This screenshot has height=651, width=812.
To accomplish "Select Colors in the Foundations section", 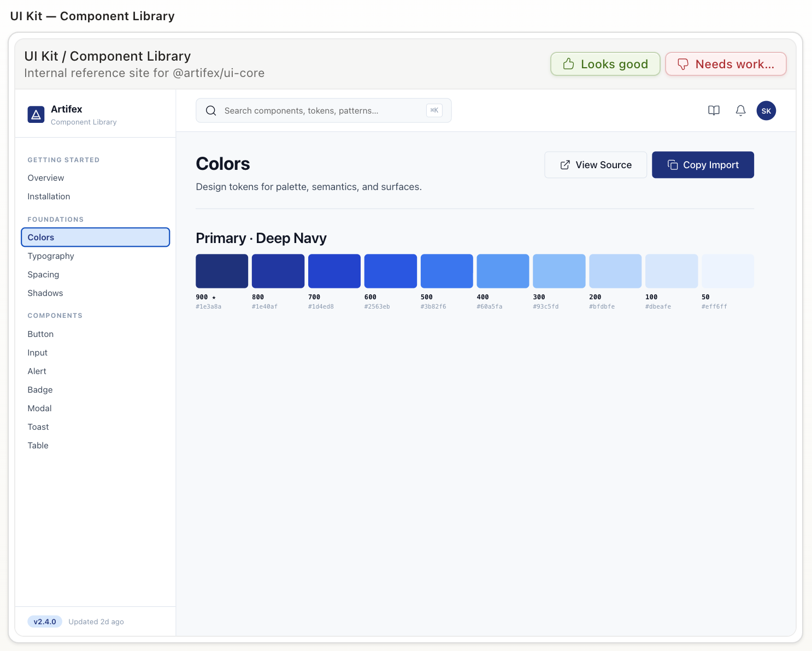I will click(x=95, y=237).
